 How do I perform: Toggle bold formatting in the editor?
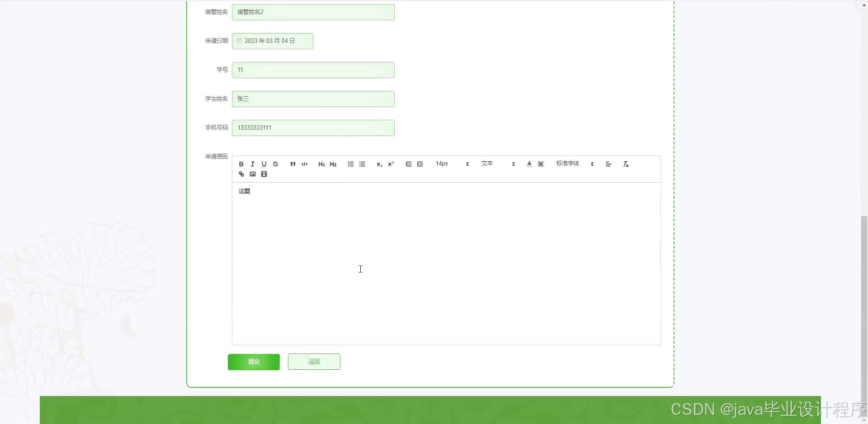click(241, 164)
